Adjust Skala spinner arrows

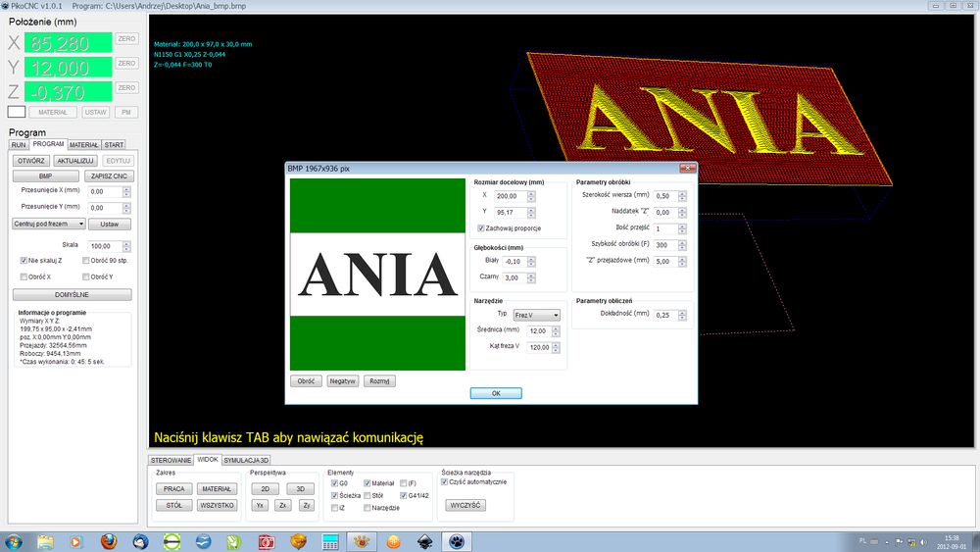pyautogui.click(x=126, y=246)
